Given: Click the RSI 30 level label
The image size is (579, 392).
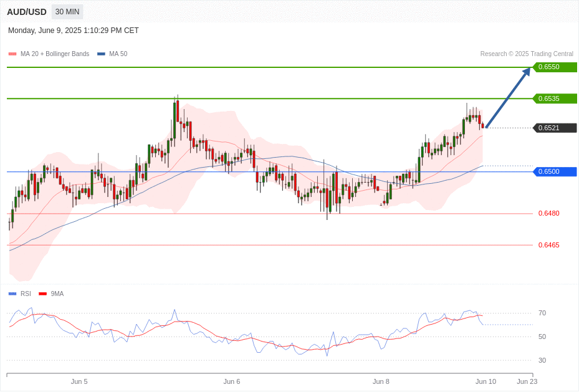Looking at the screenshot, I should (542, 360).
